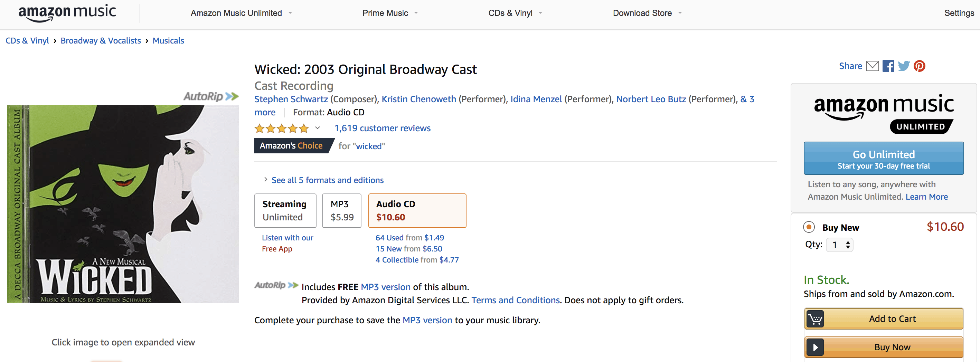This screenshot has width=980, height=362.
Task: Expand the star rating breakdown chevron
Action: [318, 128]
